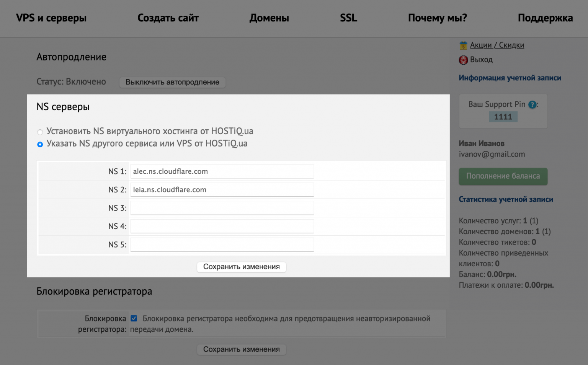Click the Автопродление section heading
The width and height of the screenshot is (588, 365).
[71, 57]
